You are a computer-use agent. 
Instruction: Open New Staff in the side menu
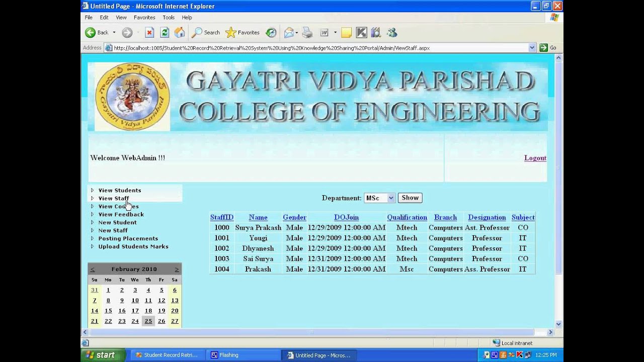coord(113,230)
